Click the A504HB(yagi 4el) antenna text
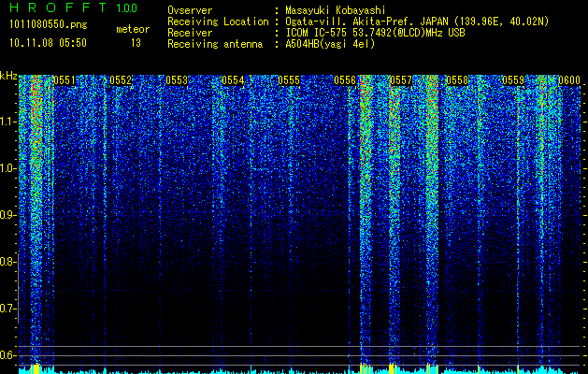 pos(330,44)
